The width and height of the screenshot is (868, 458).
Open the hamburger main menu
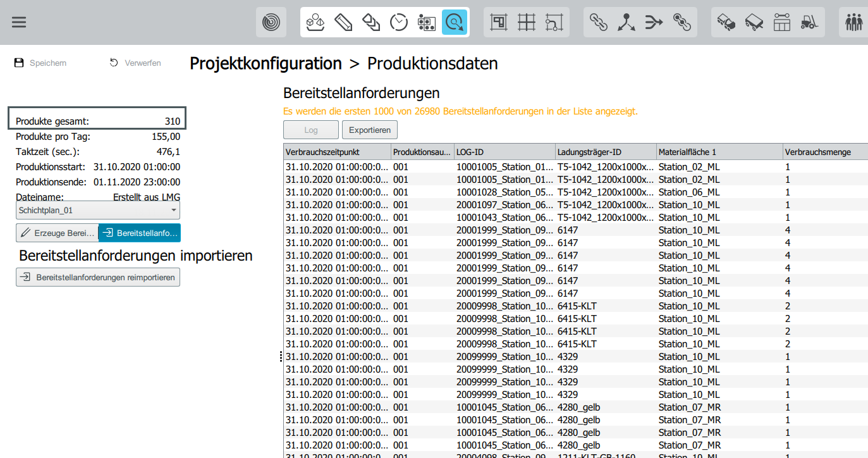point(19,22)
